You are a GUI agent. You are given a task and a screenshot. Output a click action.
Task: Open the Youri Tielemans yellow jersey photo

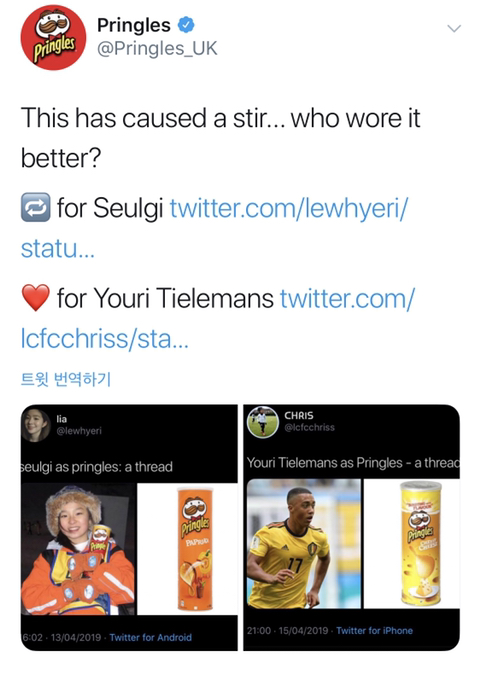304,543
